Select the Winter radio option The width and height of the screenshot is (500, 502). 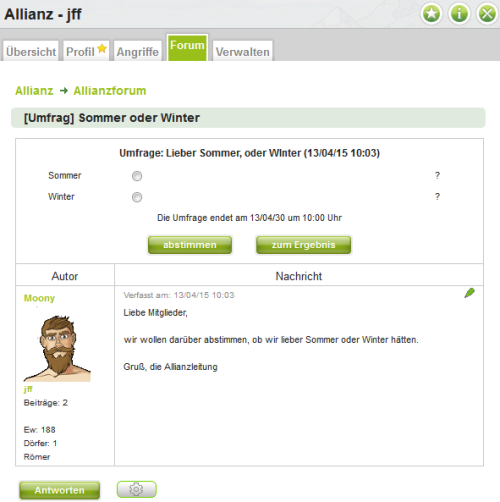tap(137, 197)
